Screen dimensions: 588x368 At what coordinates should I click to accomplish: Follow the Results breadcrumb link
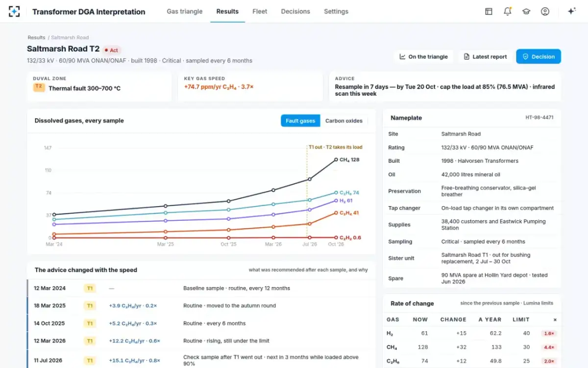click(36, 37)
